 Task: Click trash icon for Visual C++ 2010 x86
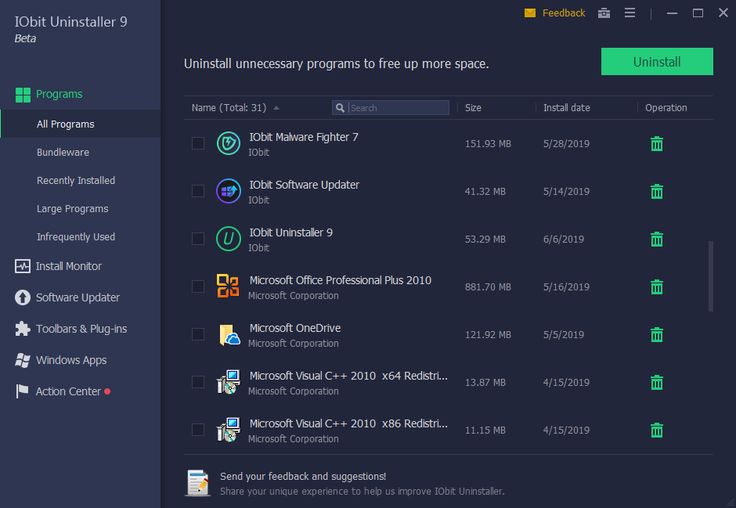(657, 430)
